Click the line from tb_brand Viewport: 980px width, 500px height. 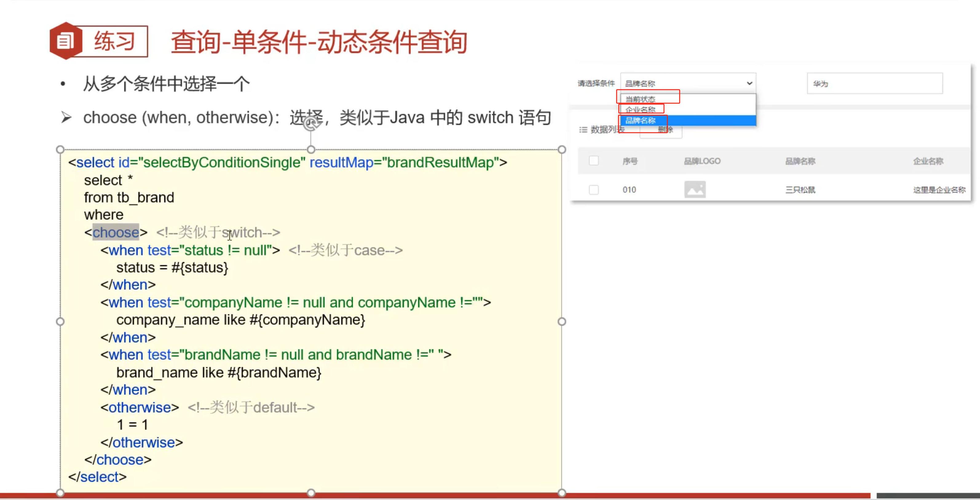click(x=129, y=197)
